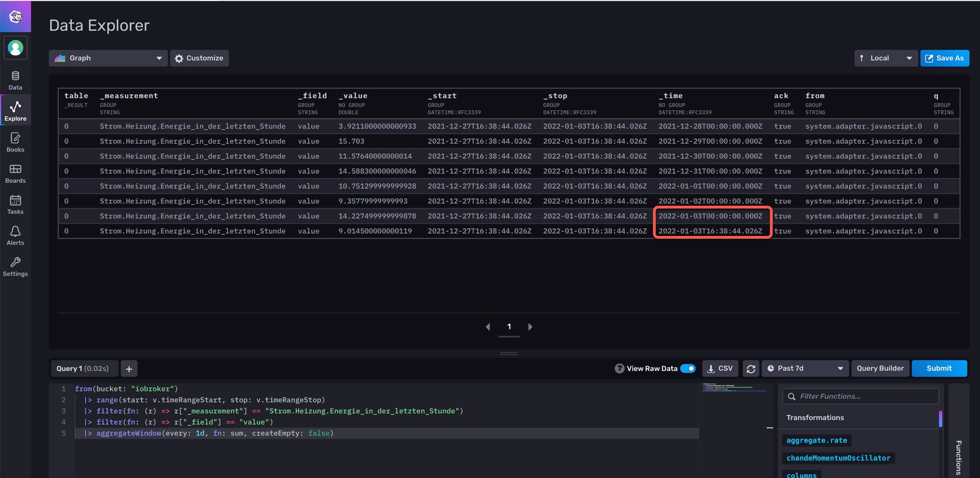This screenshot has width=980, height=478.
Task: Click the code editor minimap
Action: 734,388
